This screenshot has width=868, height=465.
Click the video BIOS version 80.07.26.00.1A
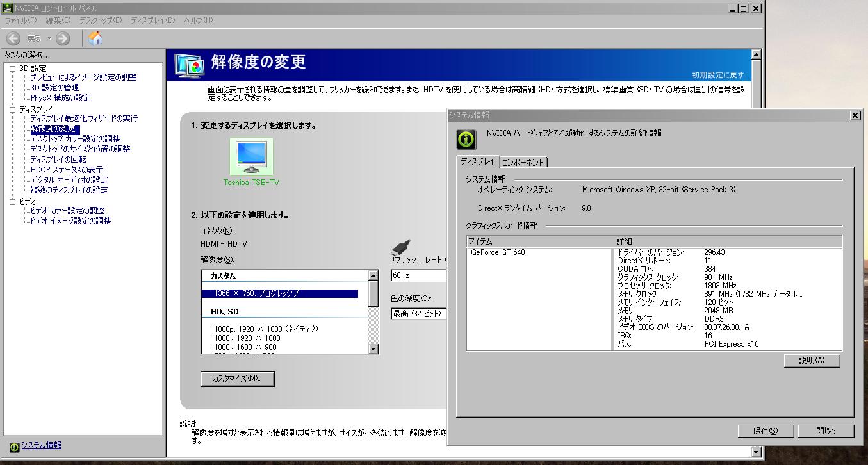click(726, 327)
